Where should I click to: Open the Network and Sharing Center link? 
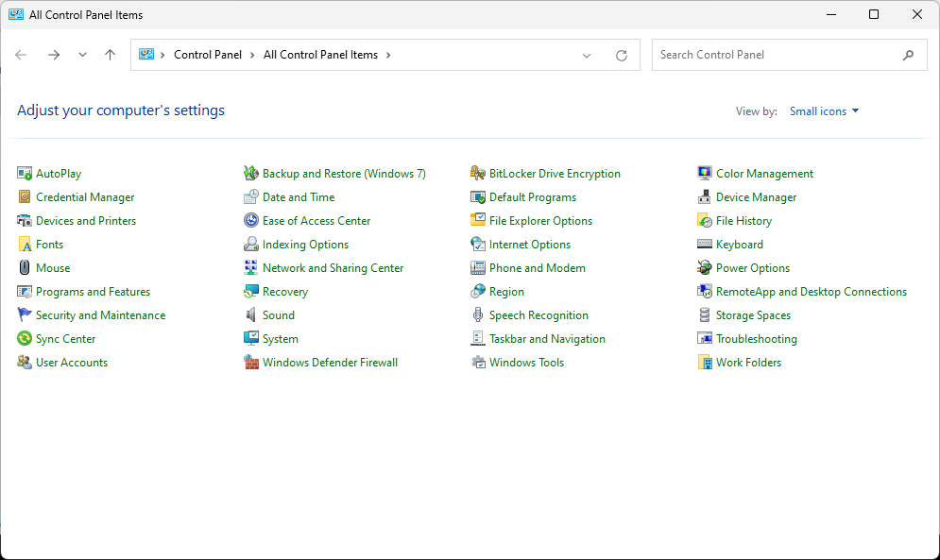pyautogui.click(x=333, y=268)
